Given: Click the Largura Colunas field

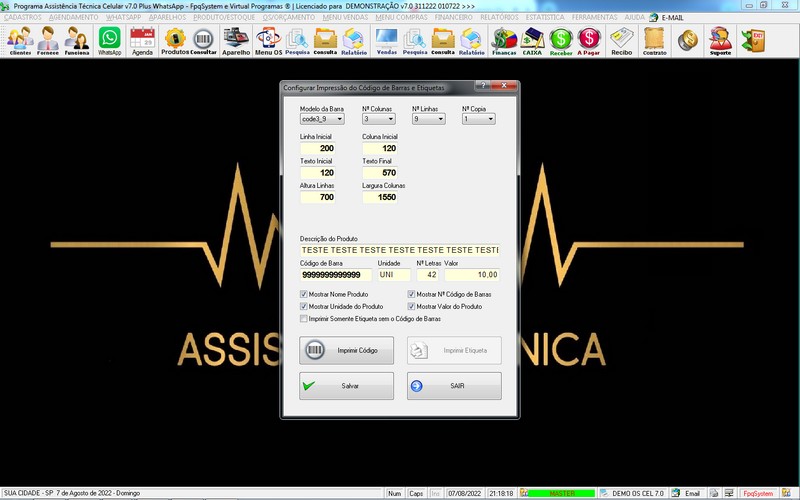Looking at the screenshot, I should coord(380,197).
